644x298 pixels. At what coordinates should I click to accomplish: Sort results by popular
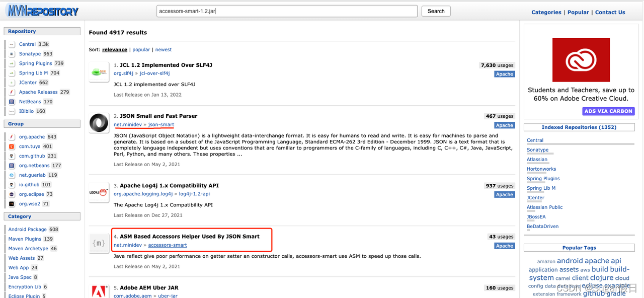tap(141, 50)
